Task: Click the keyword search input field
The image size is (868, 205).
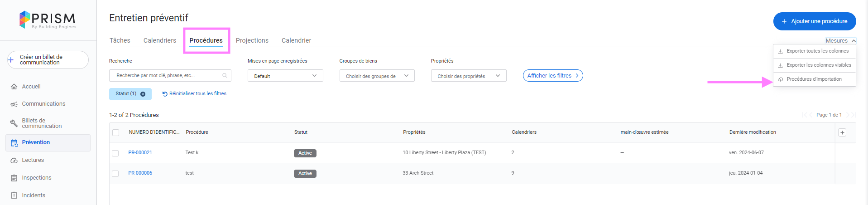Action: click(168, 76)
